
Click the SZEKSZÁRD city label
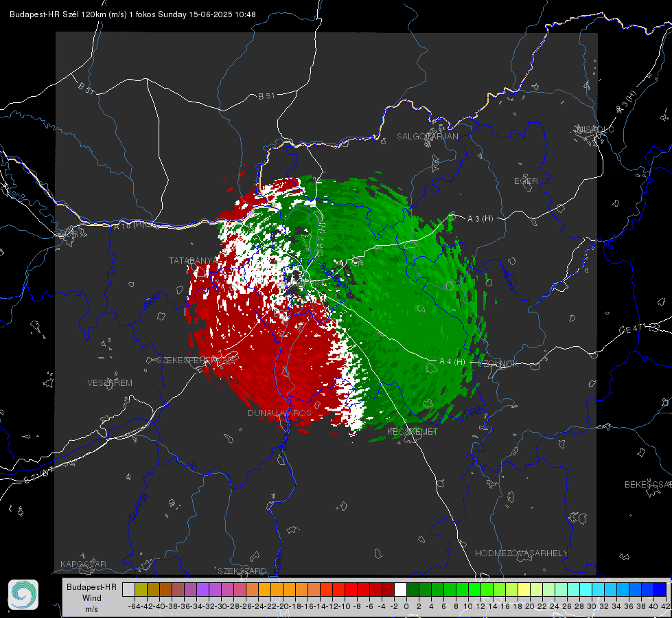pyautogui.click(x=242, y=571)
